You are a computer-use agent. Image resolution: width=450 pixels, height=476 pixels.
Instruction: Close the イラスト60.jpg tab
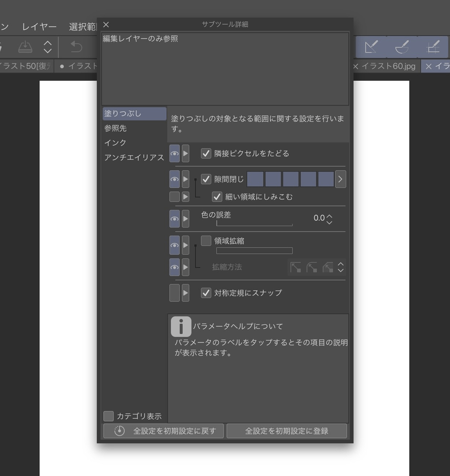(356, 67)
